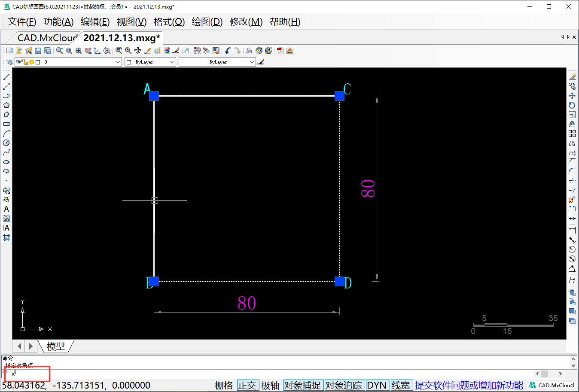The height and width of the screenshot is (392, 579).
Task: Select the Circle drawing tool
Action: [x=6, y=143]
